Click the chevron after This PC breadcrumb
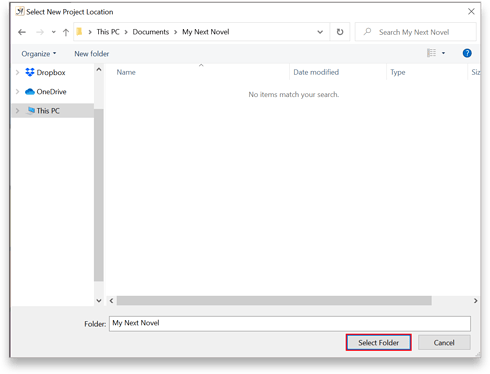 pos(126,32)
